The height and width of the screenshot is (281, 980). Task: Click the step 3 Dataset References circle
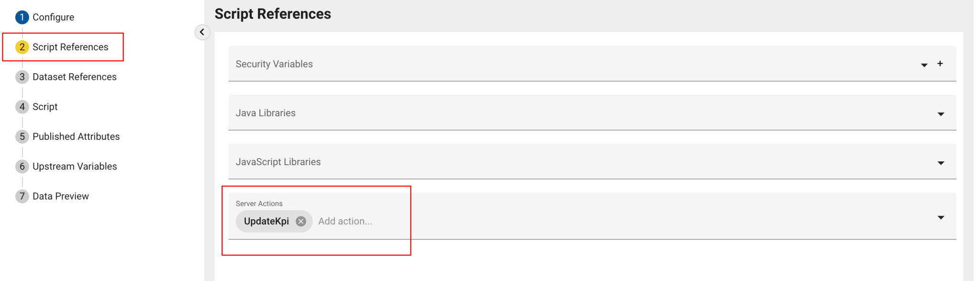[22, 77]
